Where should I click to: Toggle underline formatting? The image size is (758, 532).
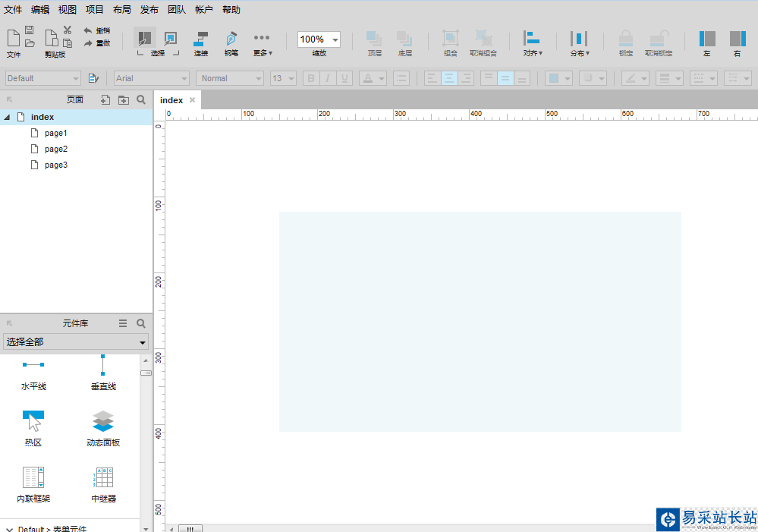point(344,78)
